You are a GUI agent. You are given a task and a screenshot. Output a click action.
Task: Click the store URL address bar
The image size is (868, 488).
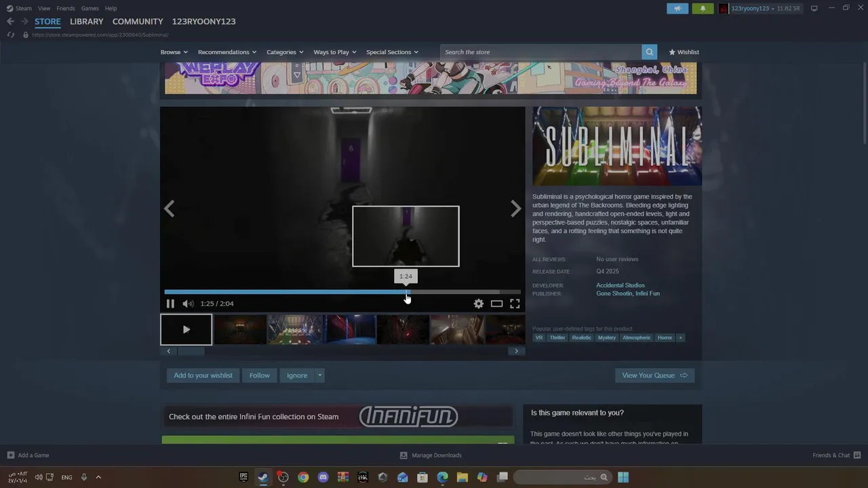pos(100,35)
